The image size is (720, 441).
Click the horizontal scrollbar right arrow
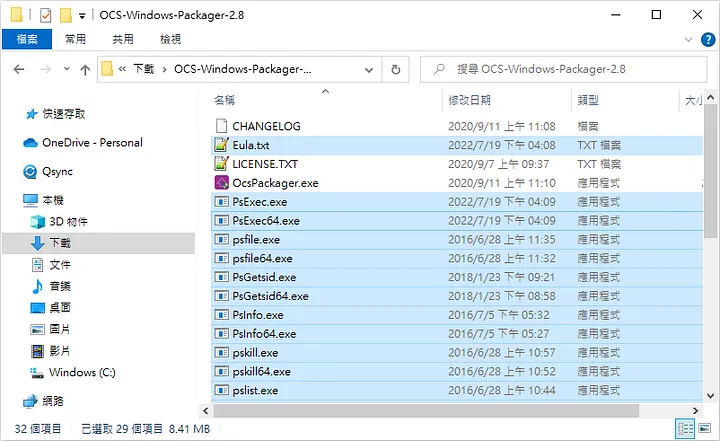[x=695, y=411]
